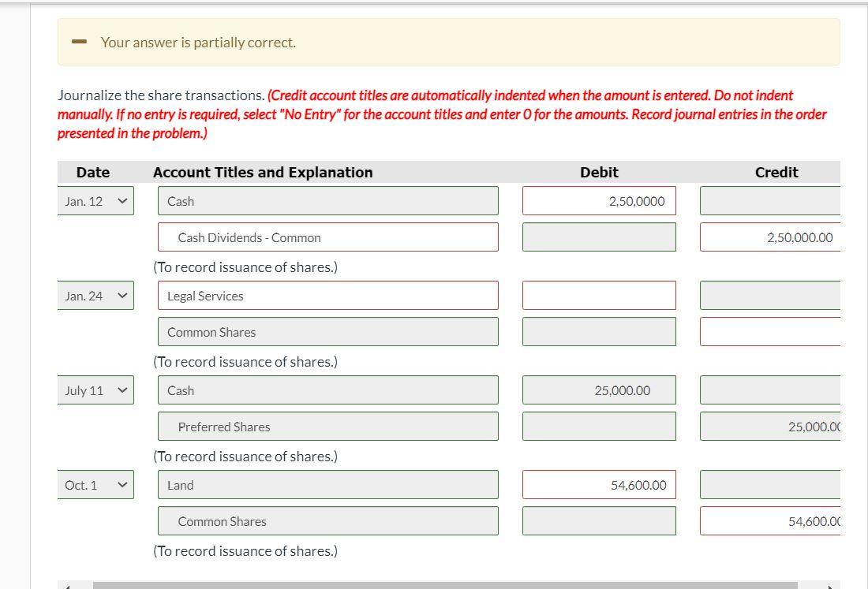This screenshot has height=589, width=868.
Task: Select the Legal Services account title field
Action: pyautogui.click(x=327, y=295)
